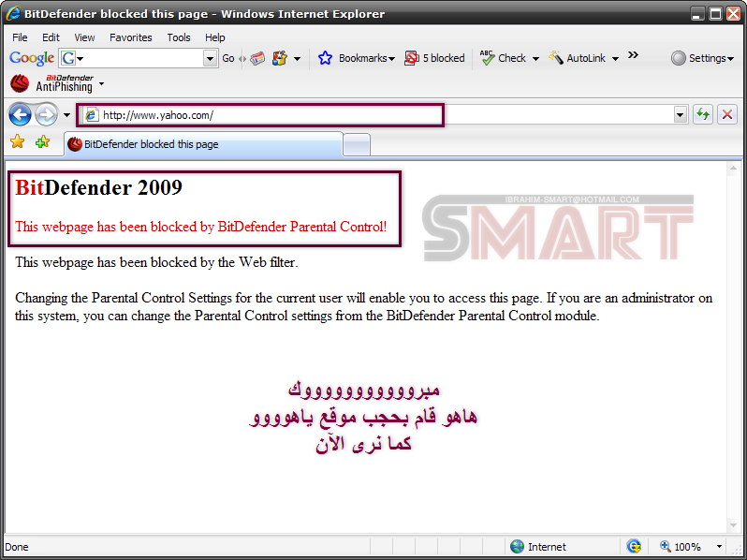Click "This webpage has been blocked by the Web filter."
The width and height of the screenshot is (747, 560).
click(x=156, y=262)
